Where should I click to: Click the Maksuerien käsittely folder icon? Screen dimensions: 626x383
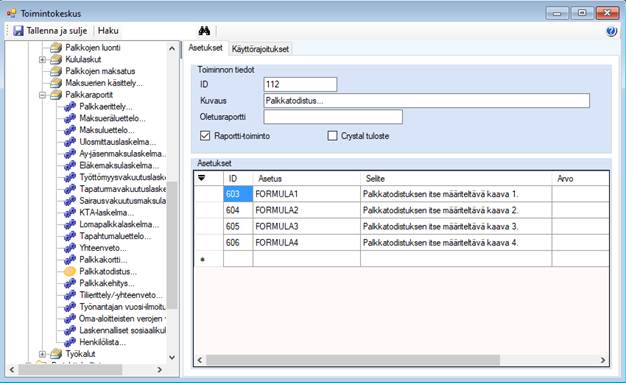coord(56,83)
